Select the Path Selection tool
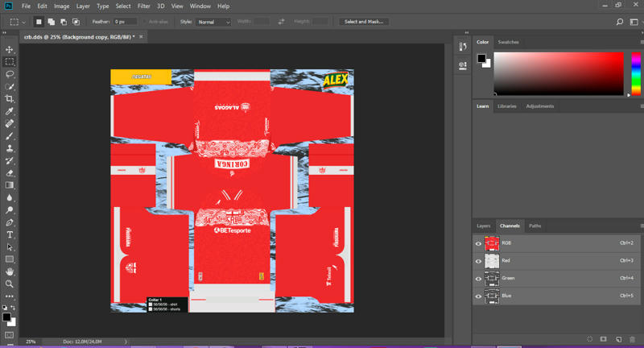 (x=10, y=247)
